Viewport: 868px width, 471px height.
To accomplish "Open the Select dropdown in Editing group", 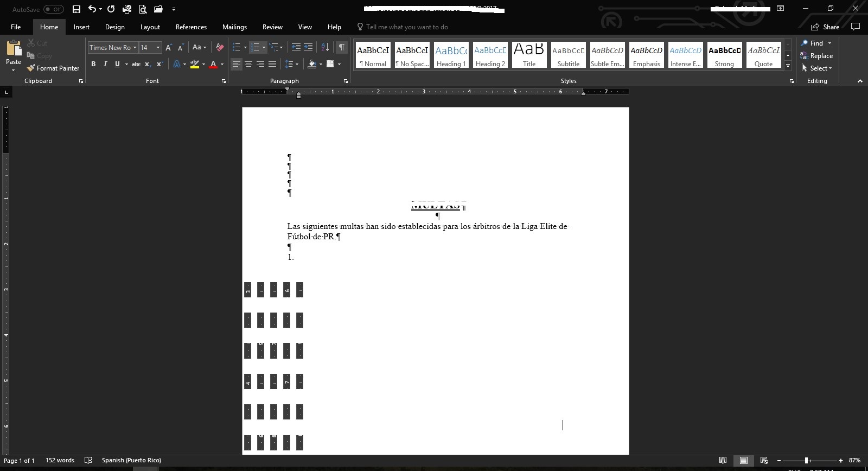I will coord(816,68).
